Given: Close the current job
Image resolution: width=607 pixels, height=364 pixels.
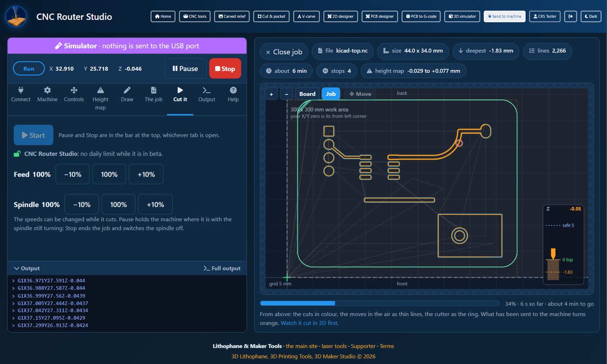Looking at the screenshot, I should tap(284, 52).
